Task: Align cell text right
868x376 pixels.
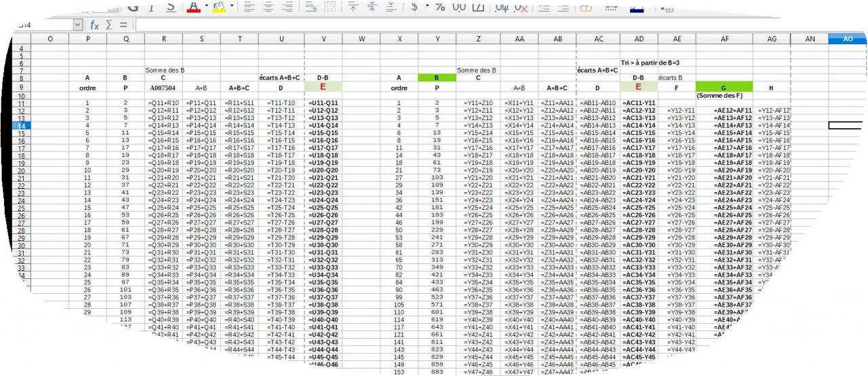Action: click(x=287, y=6)
